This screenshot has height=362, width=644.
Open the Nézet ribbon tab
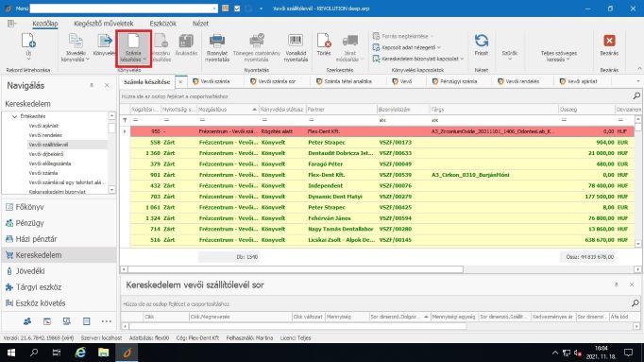point(200,24)
